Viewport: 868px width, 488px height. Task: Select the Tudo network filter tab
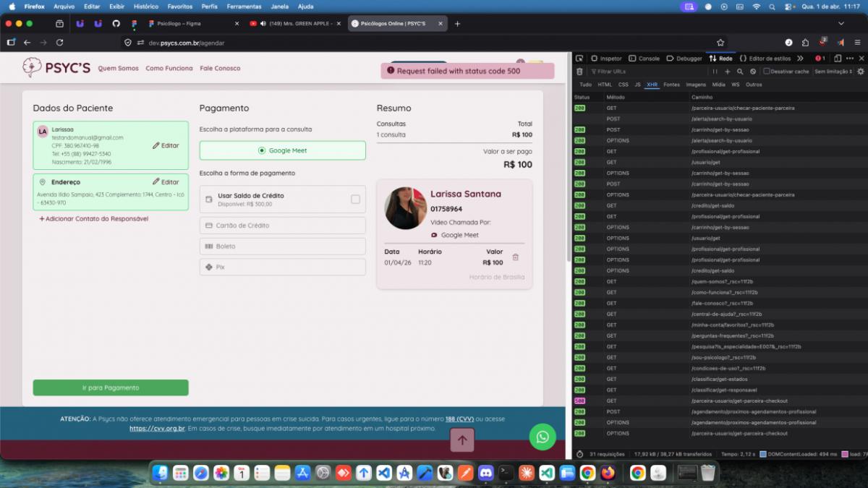tap(585, 85)
